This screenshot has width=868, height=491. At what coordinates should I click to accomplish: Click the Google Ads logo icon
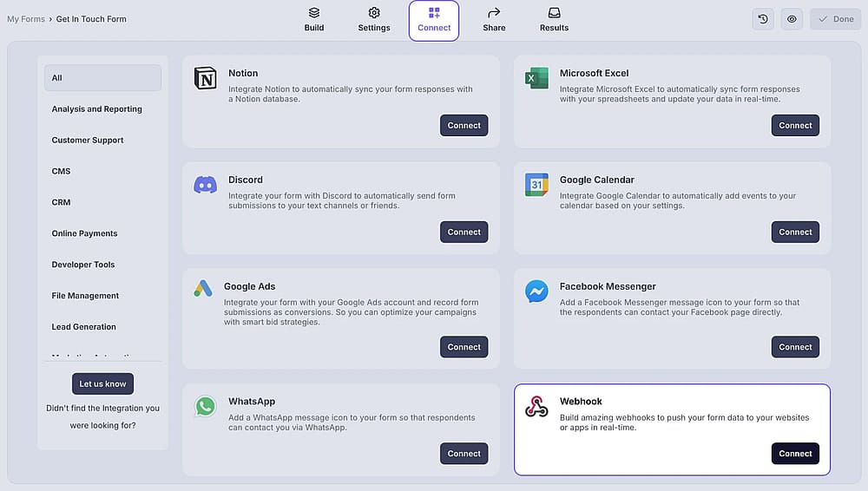pyautogui.click(x=203, y=288)
